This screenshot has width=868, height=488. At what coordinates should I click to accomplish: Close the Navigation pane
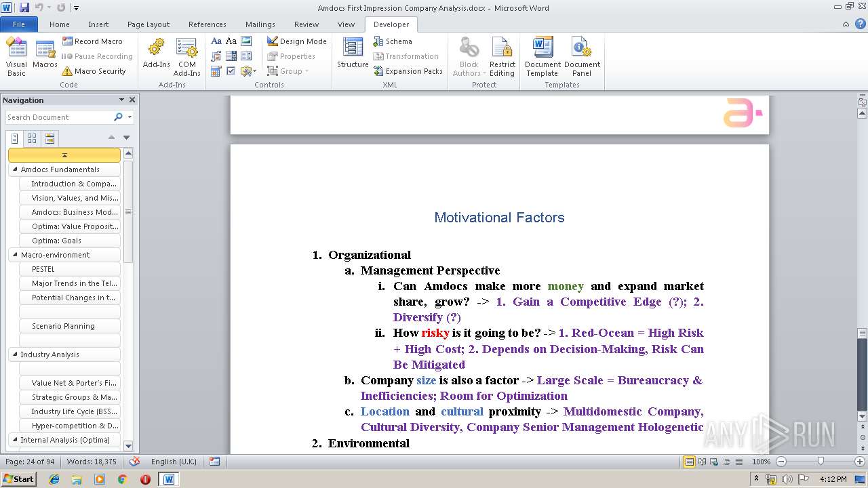pos(132,100)
